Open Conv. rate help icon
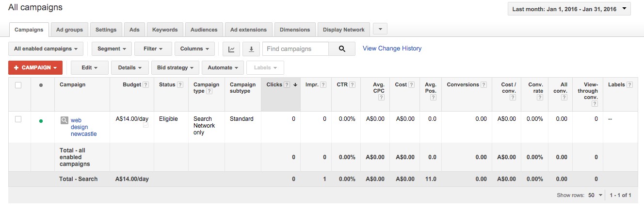This screenshot has width=644, height=214. click(x=540, y=98)
